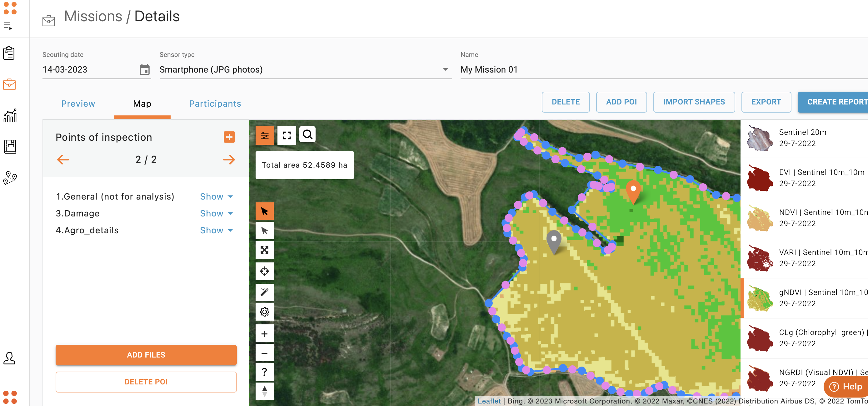Viewport: 868px width, 406px height.
Task: Click the magic wand map tool
Action: pyautogui.click(x=265, y=292)
